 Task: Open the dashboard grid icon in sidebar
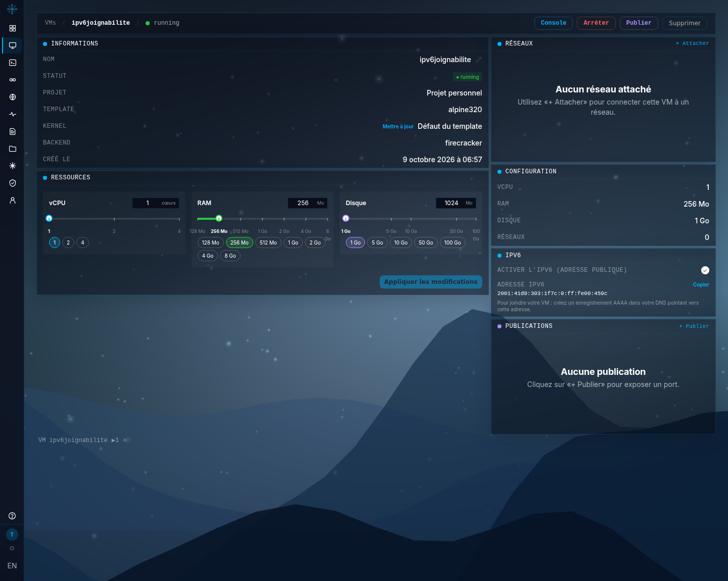click(13, 28)
